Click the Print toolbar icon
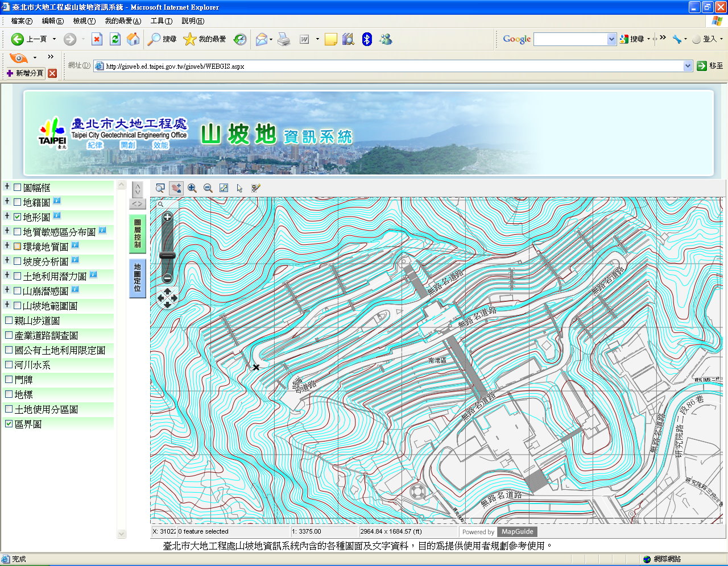This screenshot has width=728, height=566. pos(284,39)
